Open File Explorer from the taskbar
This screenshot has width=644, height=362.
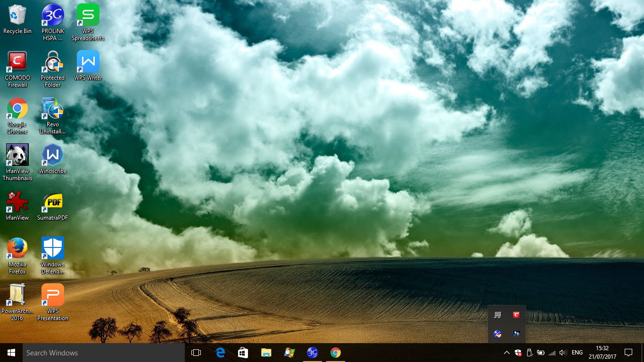click(266, 353)
